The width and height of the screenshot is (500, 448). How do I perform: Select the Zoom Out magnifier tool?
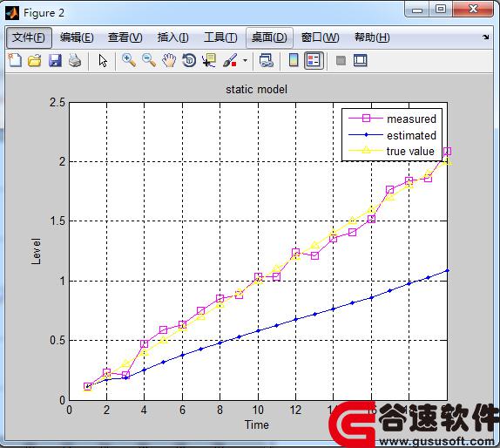coord(149,60)
